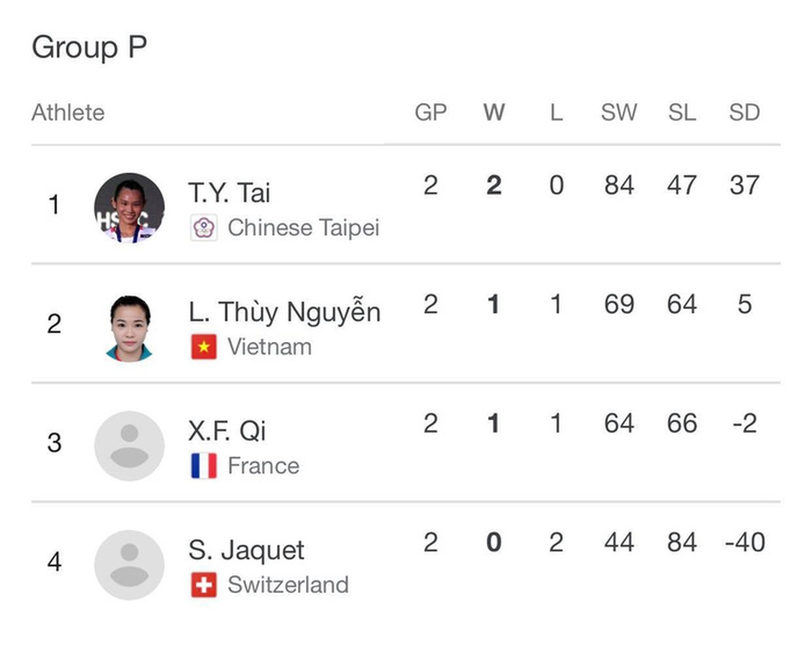
Task: Click the Athlete column header
Action: click(x=68, y=112)
